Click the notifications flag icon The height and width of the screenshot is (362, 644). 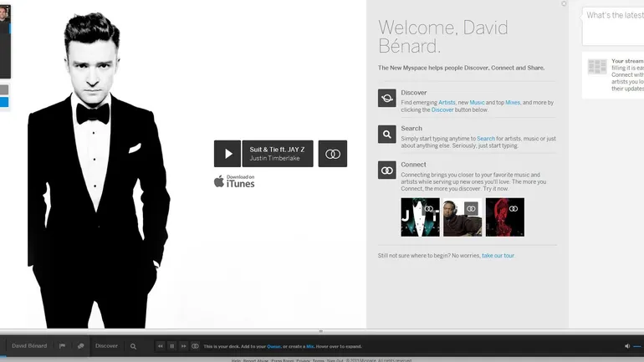click(x=62, y=346)
